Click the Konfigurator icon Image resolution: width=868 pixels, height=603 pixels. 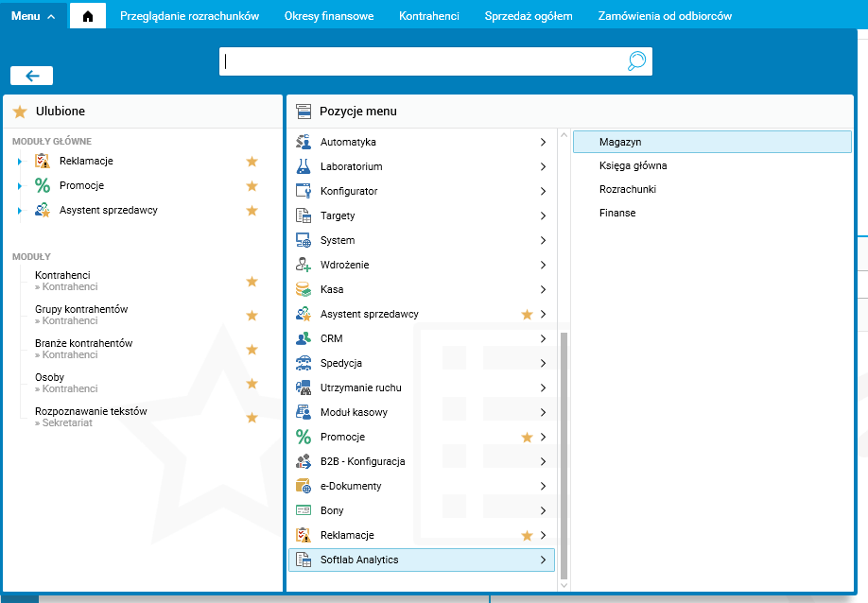[304, 191]
